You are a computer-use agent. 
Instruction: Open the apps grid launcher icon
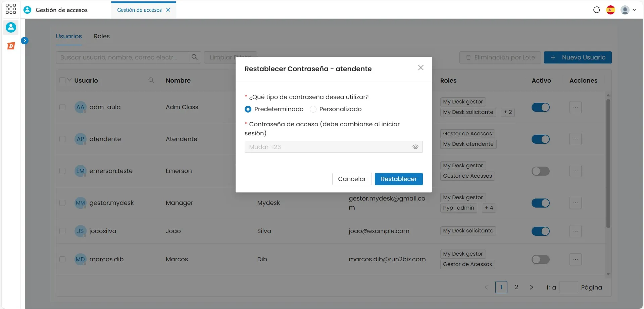coord(11,9)
